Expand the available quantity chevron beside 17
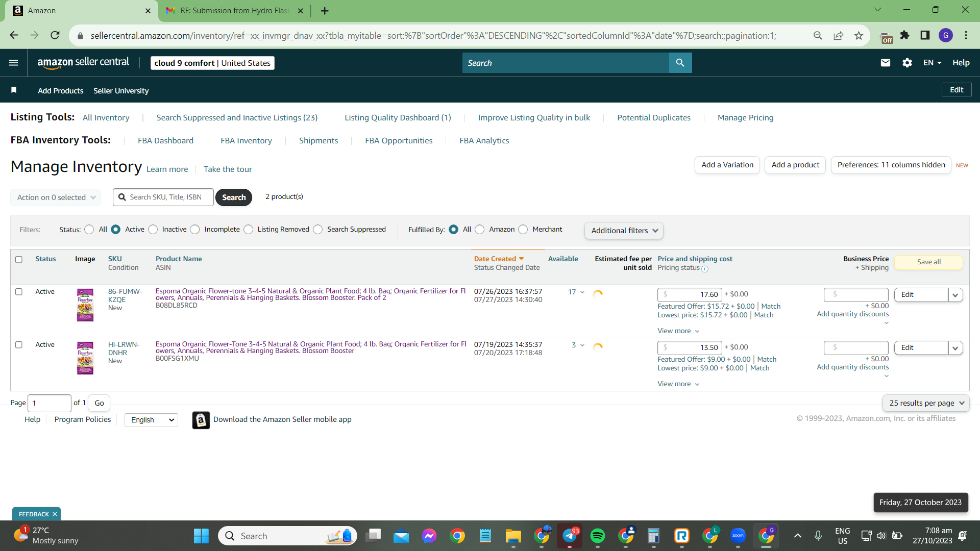980x551 pixels. [582, 292]
